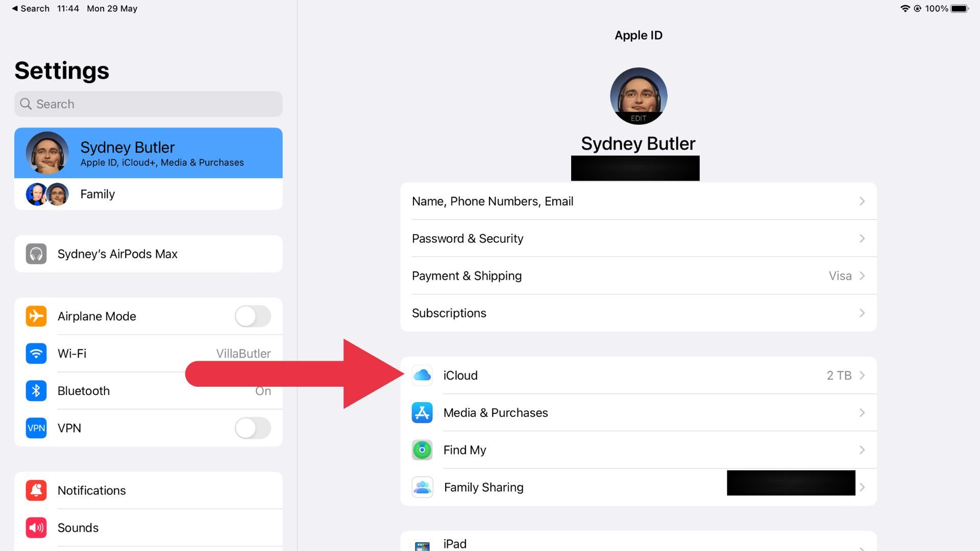
Task: Tap the Settings search field
Action: tap(148, 104)
